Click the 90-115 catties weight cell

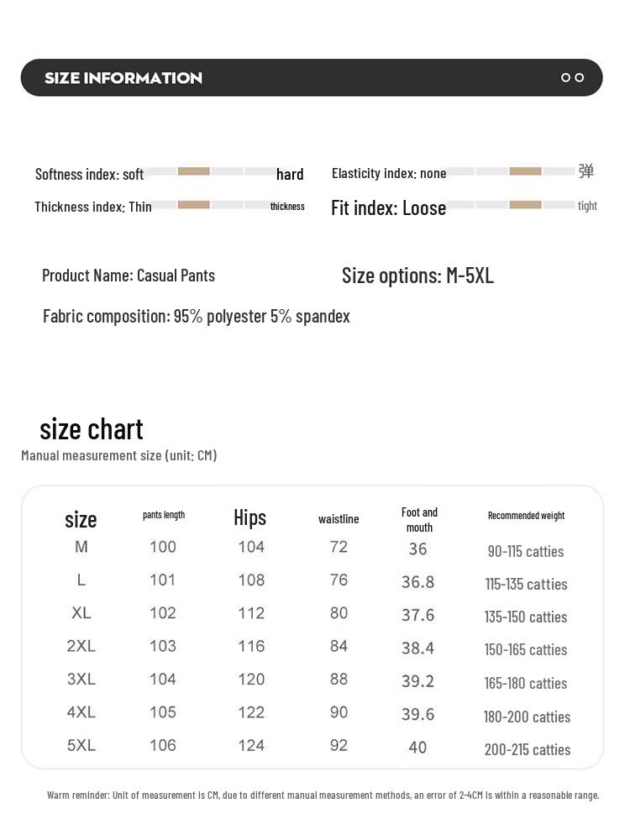[526, 552]
